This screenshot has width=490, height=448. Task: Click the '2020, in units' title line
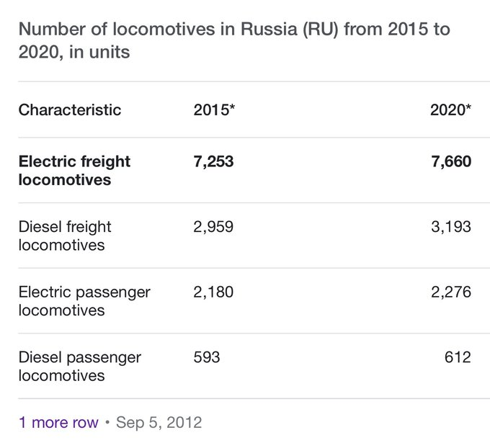[74, 52]
